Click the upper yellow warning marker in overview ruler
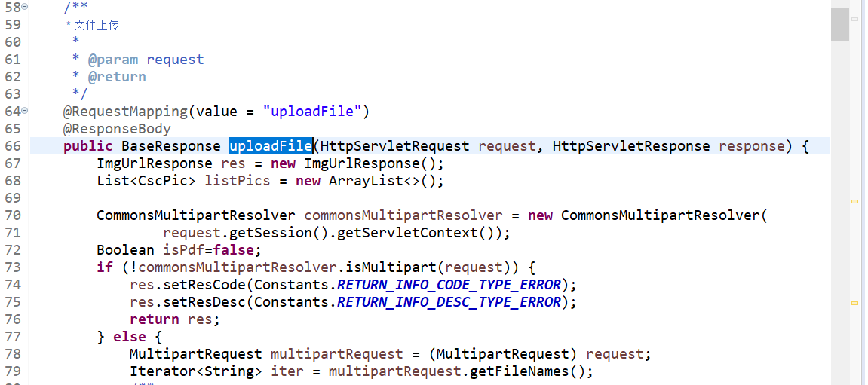 point(855,202)
